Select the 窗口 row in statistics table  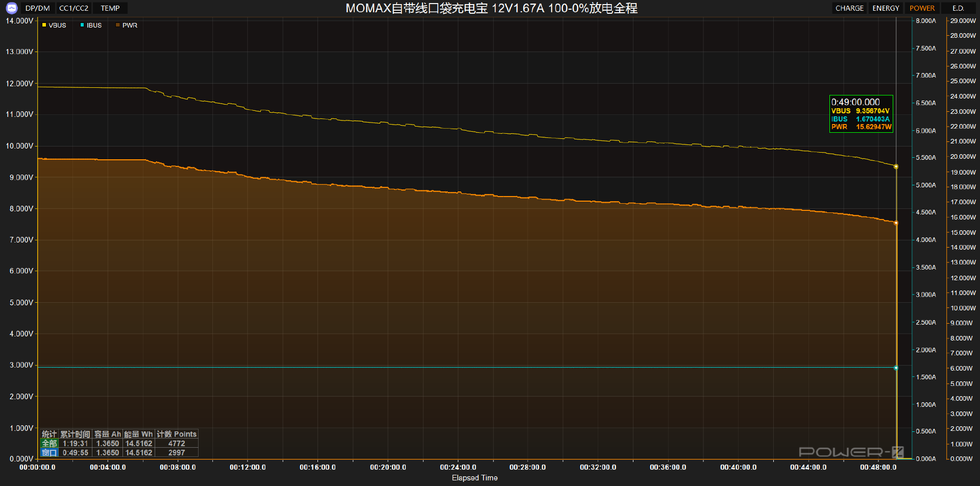pos(118,453)
